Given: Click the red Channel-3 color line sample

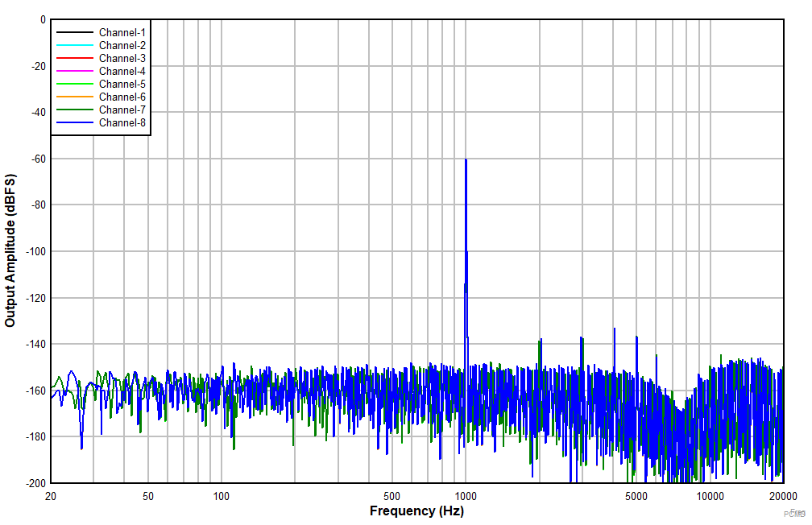Looking at the screenshot, I should 77,59.
